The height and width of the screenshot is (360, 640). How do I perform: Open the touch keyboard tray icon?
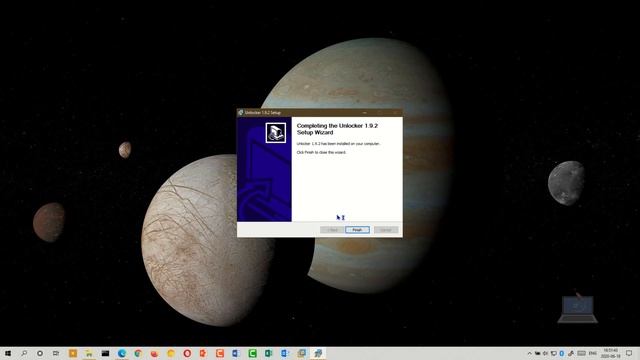[581, 353]
